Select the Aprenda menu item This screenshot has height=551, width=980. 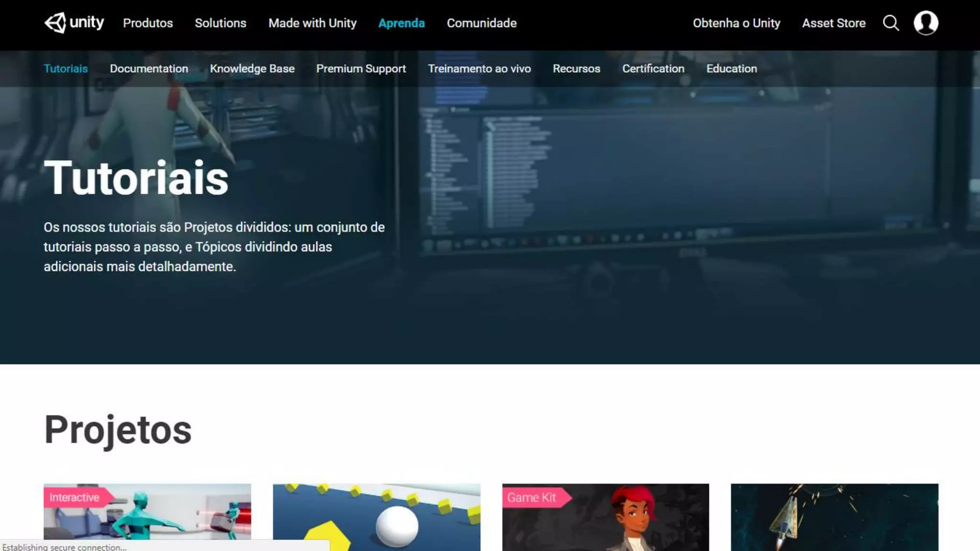[x=401, y=23]
